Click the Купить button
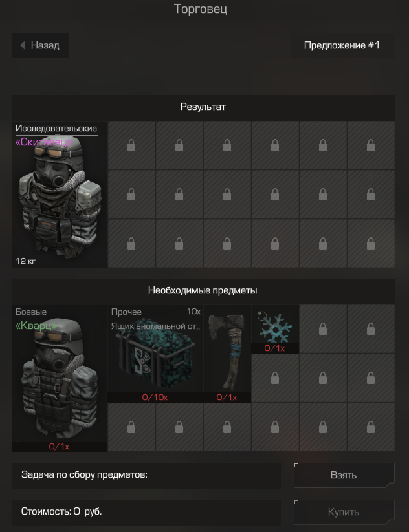409x532 pixels. click(x=344, y=512)
